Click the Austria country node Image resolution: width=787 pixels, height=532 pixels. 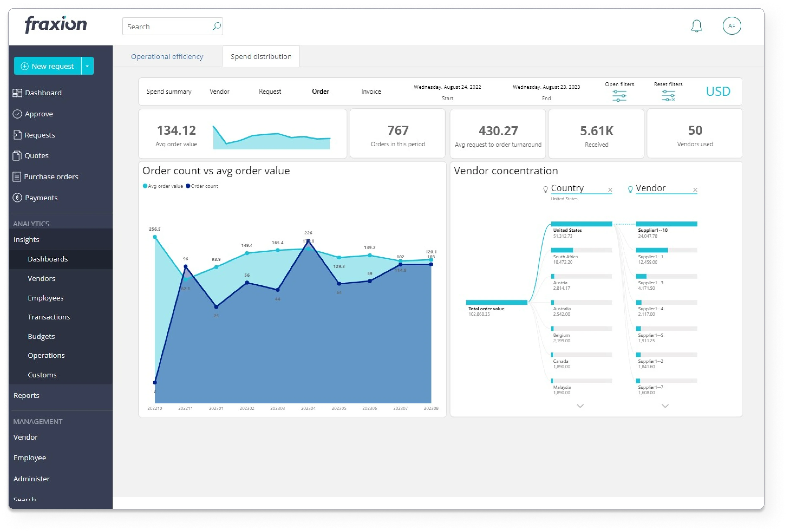(581, 282)
